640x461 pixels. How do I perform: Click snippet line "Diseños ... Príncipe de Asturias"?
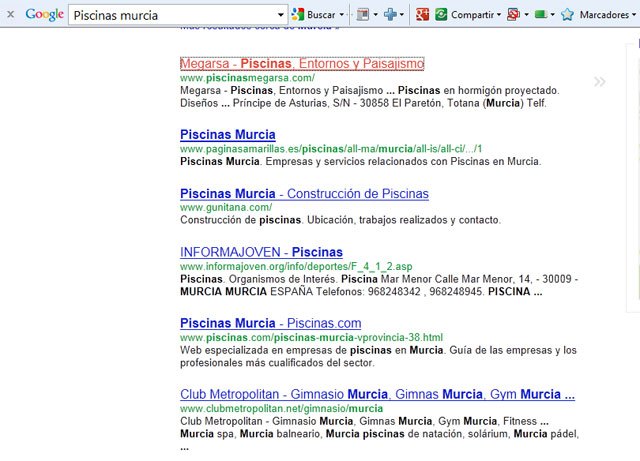(x=363, y=103)
